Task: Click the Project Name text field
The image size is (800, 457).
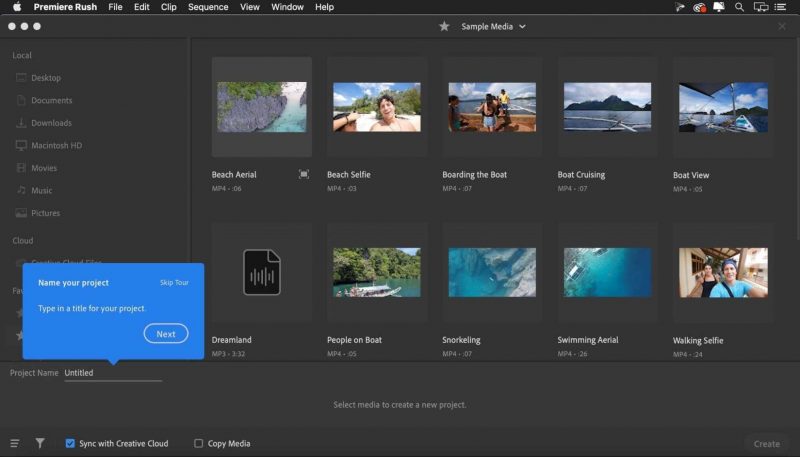Action: point(112,373)
